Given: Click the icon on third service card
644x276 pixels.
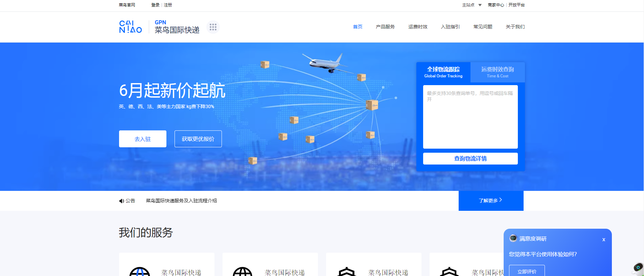Looking at the screenshot, I should pyautogui.click(x=347, y=272).
